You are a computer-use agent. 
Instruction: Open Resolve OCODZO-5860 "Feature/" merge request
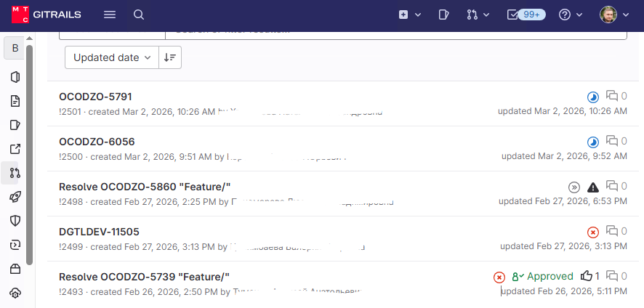pos(145,187)
